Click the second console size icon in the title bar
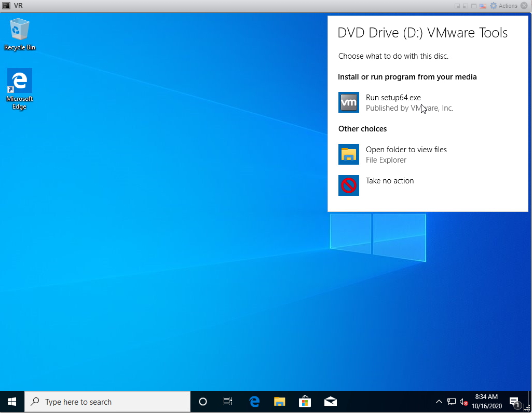Image resolution: width=532 pixels, height=413 pixels. pyautogui.click(x=466, y=6)
